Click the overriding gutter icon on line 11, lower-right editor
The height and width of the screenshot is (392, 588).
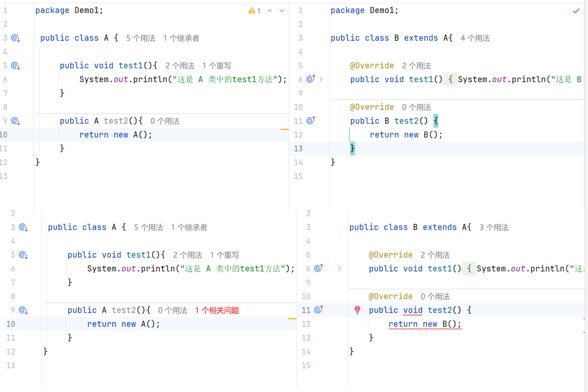click(319, 310)
